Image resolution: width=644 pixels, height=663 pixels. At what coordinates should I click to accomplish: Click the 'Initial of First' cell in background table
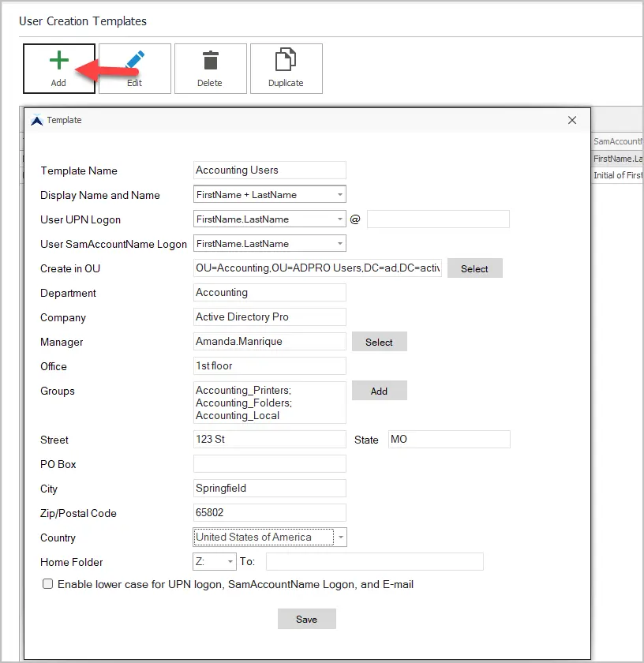click(x=618, y=175)
